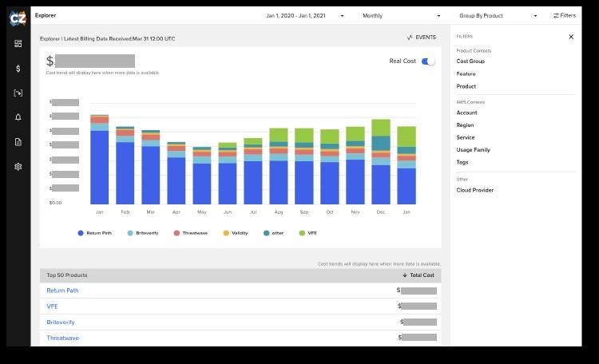Select Feature filter

(466, 73)
